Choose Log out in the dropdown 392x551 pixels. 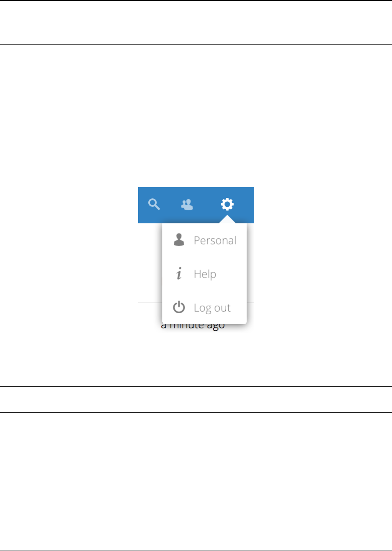tap(204, 307)
